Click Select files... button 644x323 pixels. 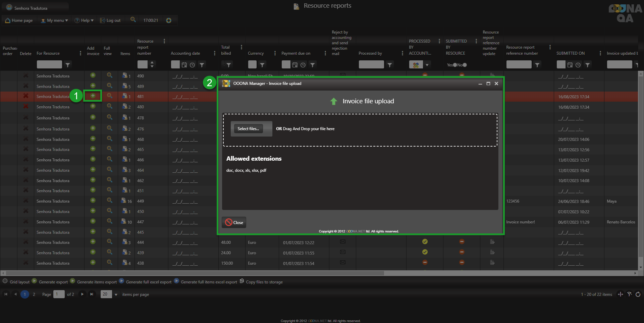(248, 129)
